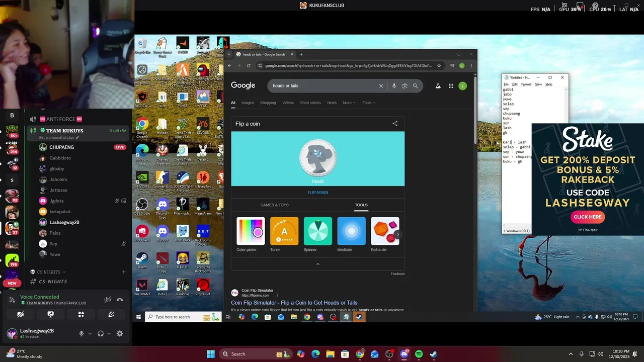This screenshot has width=644, height=362.
Task: Click Google search text field
Action: [x=325, y=86]
